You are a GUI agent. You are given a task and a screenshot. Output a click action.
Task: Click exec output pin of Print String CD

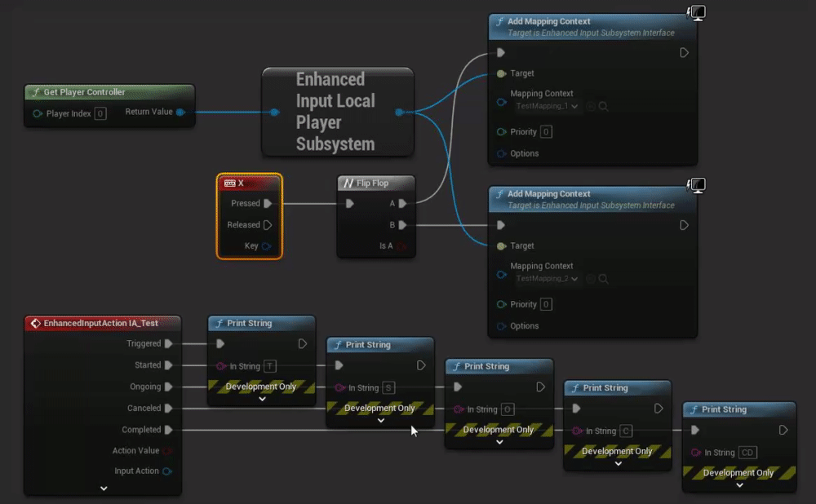(783, 430)
